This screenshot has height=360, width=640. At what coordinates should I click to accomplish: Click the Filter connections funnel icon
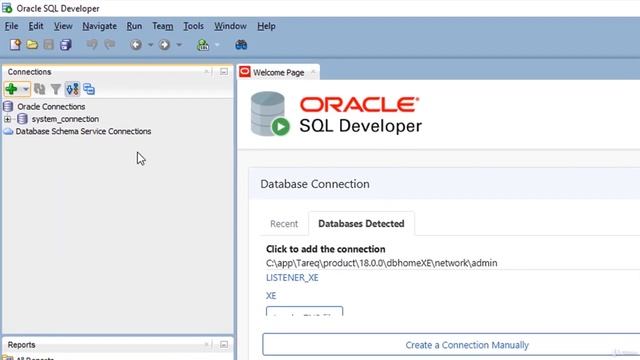coord(56,89)
